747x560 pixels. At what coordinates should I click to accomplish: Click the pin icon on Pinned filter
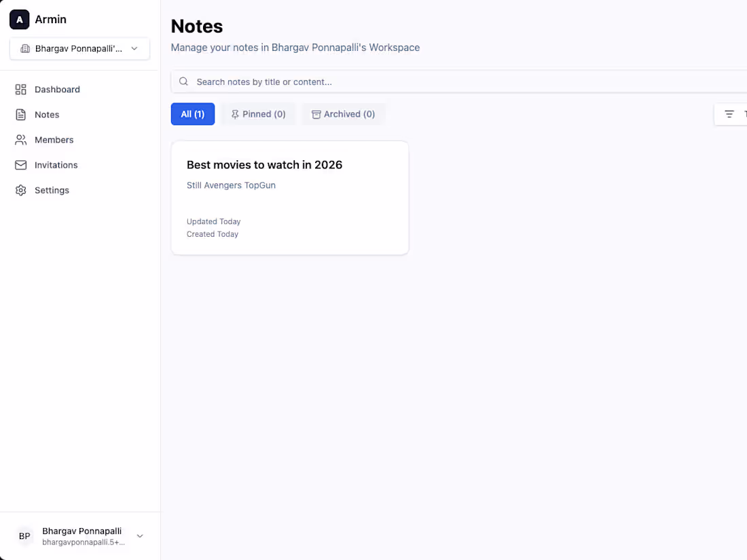click(x=236, y=114)
